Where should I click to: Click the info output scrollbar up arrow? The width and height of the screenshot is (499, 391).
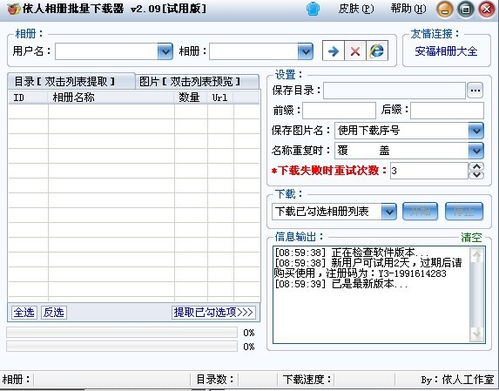(477, 256)
